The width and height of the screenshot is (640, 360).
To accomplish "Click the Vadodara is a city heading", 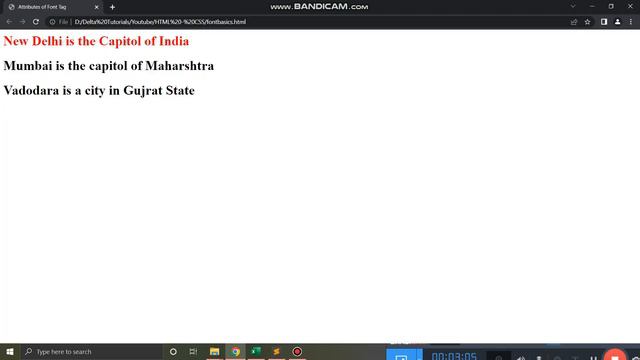I will point(99,90).
